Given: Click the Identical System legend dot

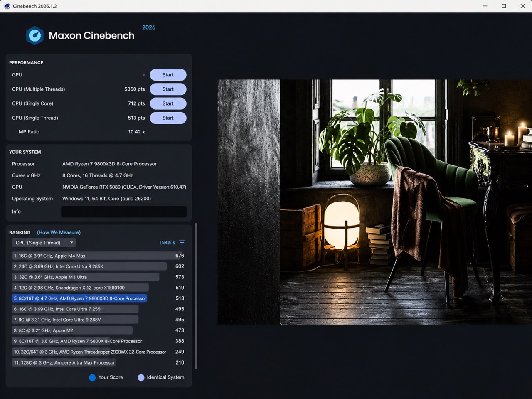Looking at the screenshot, I should [x=141, y=377].
